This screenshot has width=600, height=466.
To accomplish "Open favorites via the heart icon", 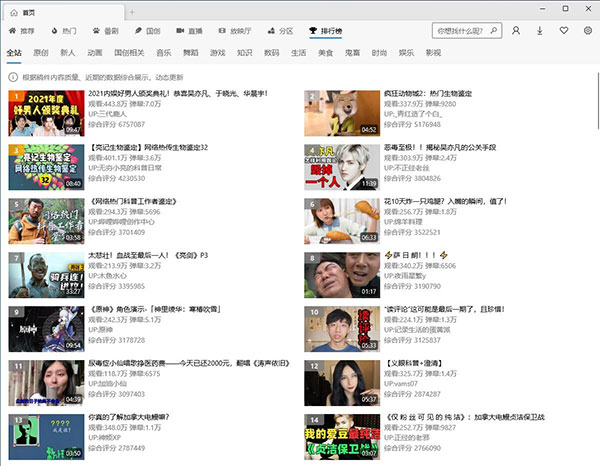I will [x=564, y=32].
